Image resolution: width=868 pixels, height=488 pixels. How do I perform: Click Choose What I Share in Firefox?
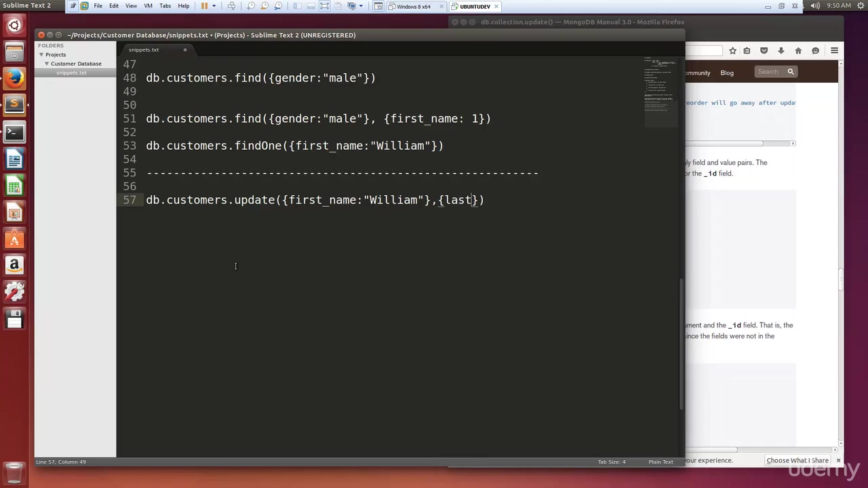(x=797, y=460)
